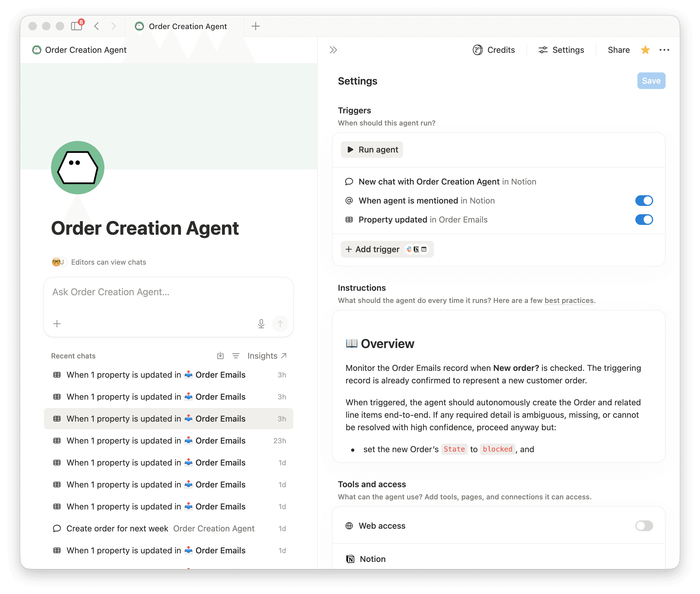Focus the Ask Order Creation Agent input
Screen dimensions: 700x594
(x=168, y=292)
